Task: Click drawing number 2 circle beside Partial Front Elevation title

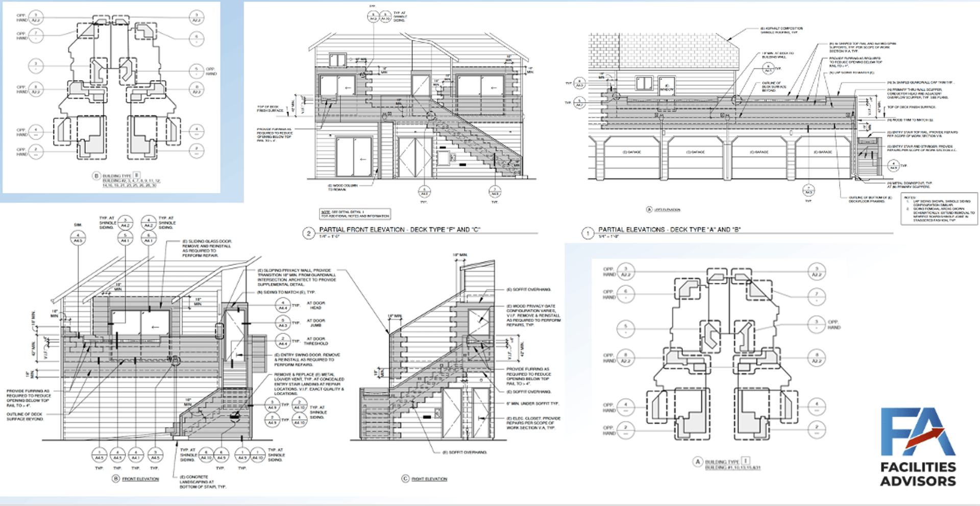Action: (x=308, y=233)
